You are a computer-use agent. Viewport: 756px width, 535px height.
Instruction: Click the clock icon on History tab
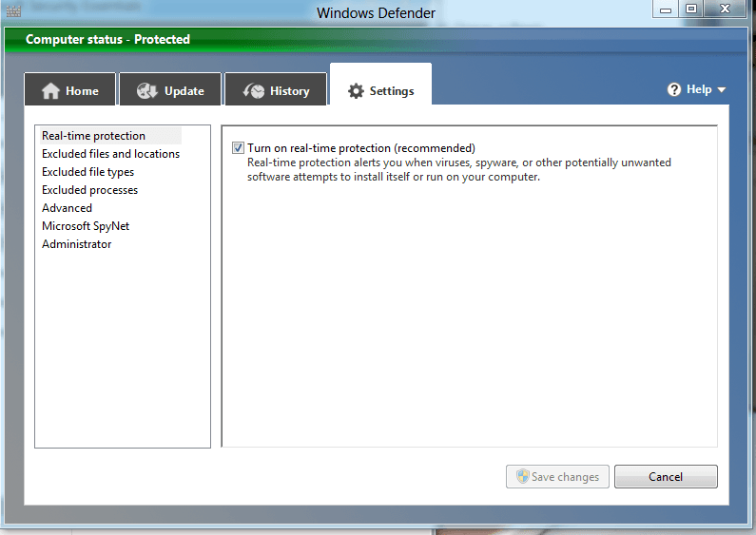pyautogui.click(x=254, y=91)
